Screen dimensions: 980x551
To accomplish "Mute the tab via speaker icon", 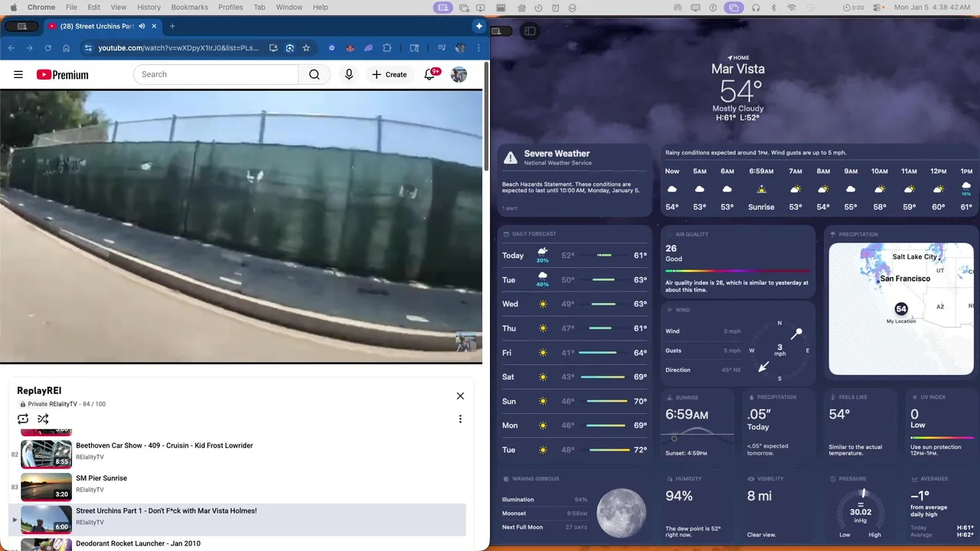I will click(x=142, y=26).
